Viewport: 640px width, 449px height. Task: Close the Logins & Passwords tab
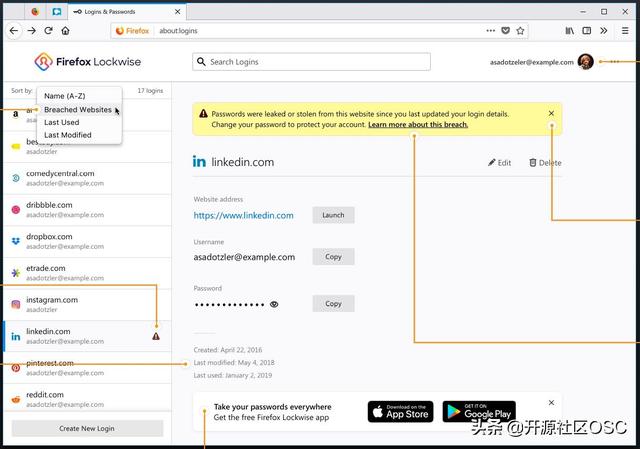pyautogui.click(x=178, y=12)
